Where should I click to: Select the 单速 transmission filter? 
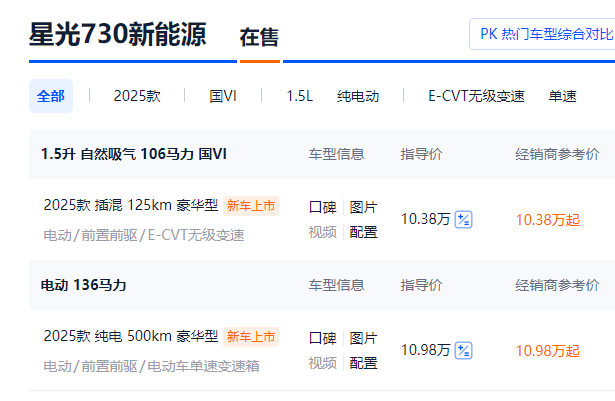(562, 96)
